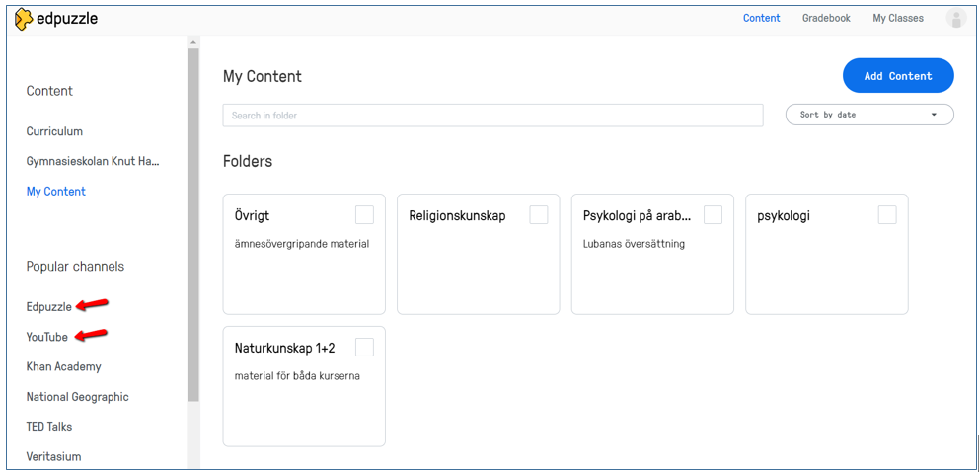
Task: Click the Add Content button
Action: point(897,76)
